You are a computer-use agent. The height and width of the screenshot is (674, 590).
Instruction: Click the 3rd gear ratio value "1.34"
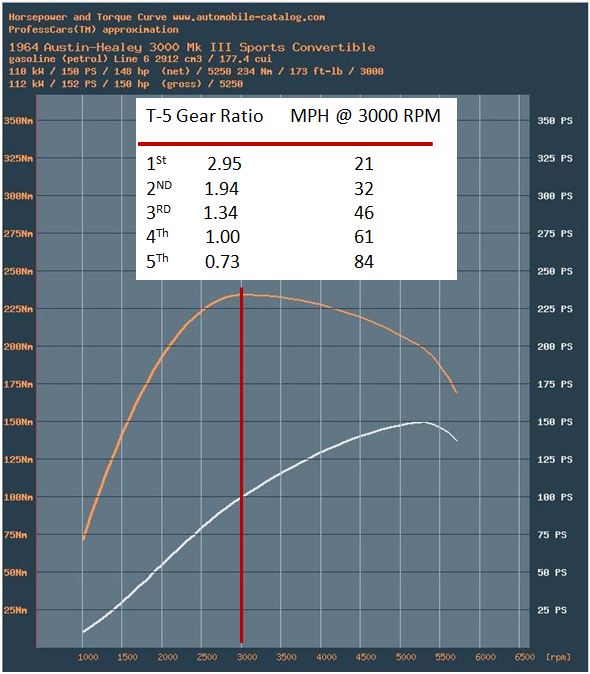click(x=220, y=213)
